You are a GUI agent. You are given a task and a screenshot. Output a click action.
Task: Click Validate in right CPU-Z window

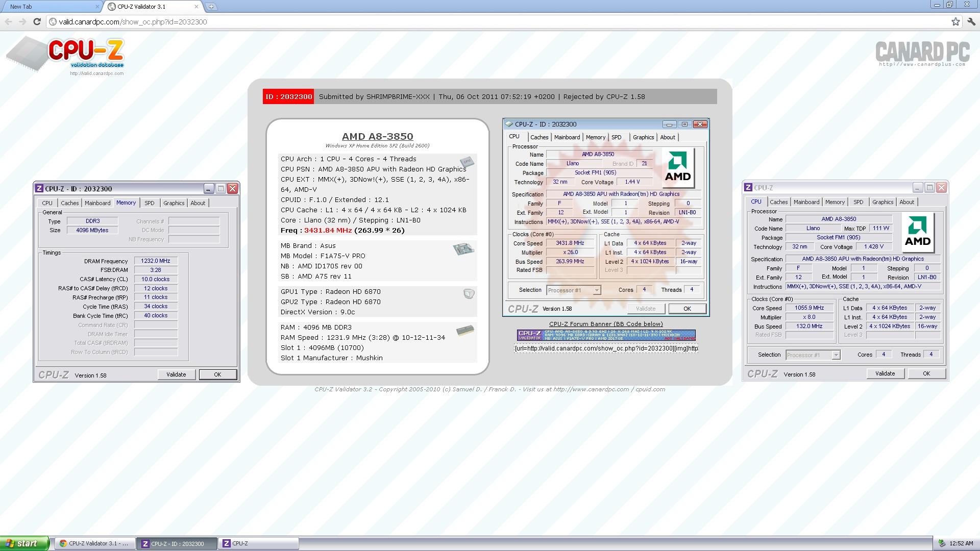coord(885,373)
